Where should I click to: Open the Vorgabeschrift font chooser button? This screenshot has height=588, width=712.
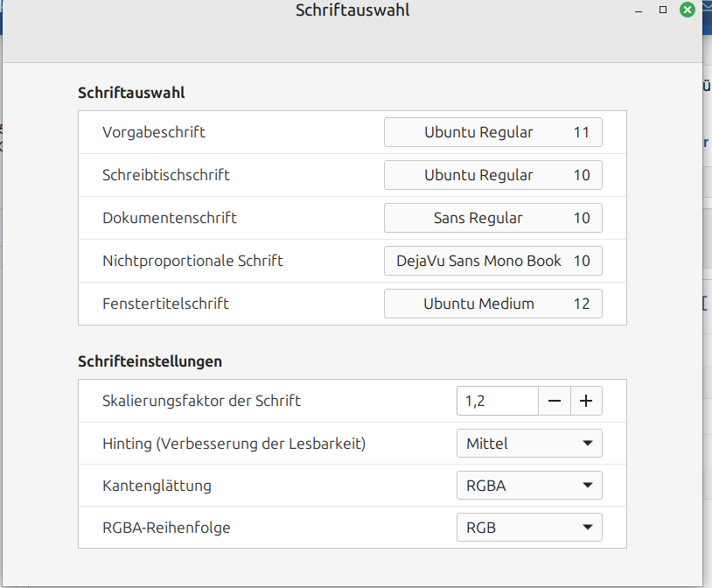tap(492, 133)
